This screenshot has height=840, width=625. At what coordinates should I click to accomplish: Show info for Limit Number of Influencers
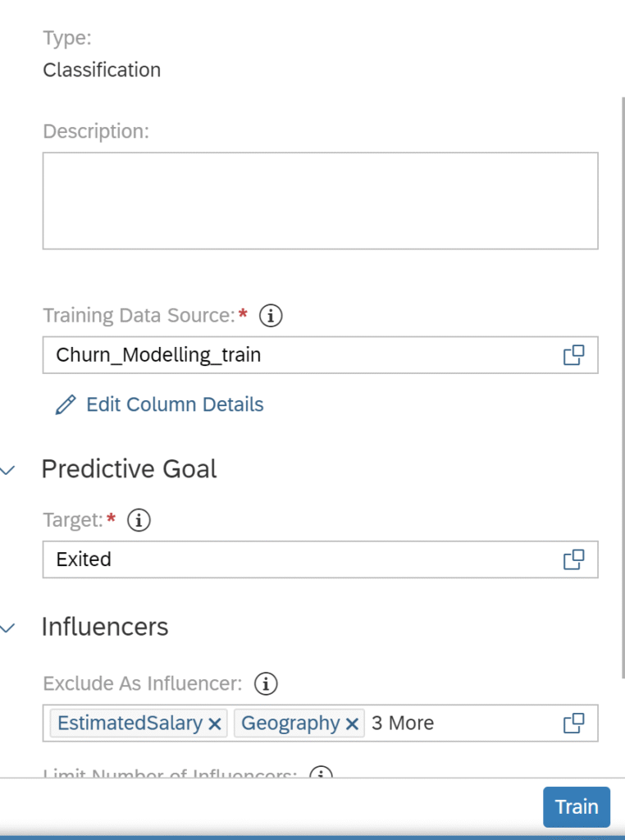point(322,773)
